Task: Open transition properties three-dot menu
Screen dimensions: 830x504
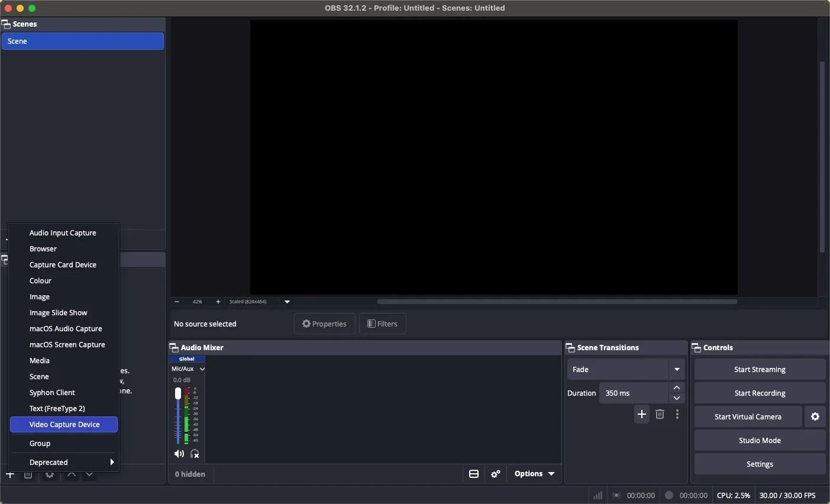Action: (x=679, y=414)
